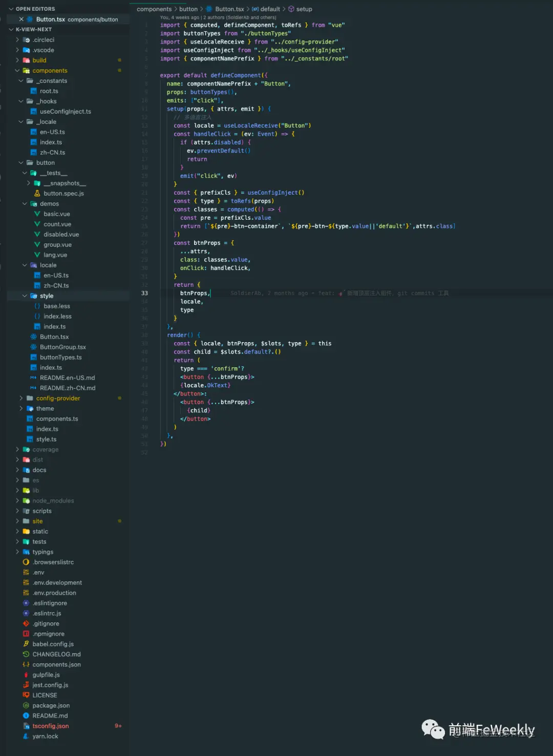Click 'button' in the breadcrumb path
553x756 pixels.
(188, 9)
